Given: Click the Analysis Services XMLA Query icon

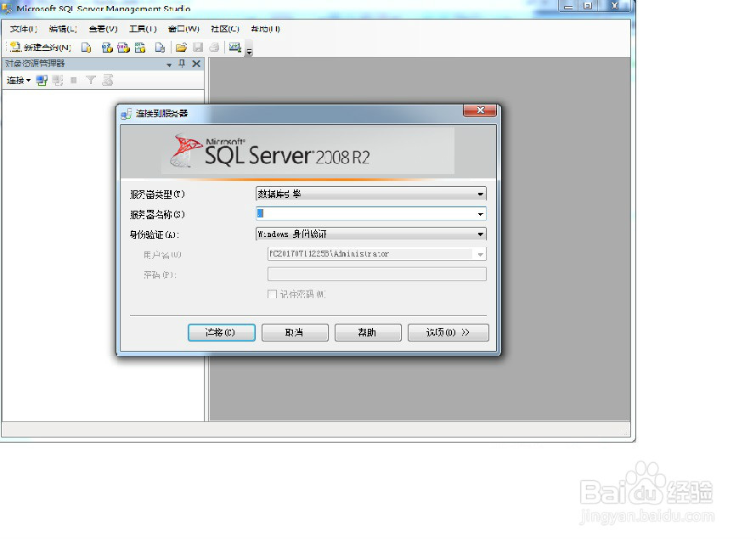Looking at the screenshot, I should click(x=140, y=48).
